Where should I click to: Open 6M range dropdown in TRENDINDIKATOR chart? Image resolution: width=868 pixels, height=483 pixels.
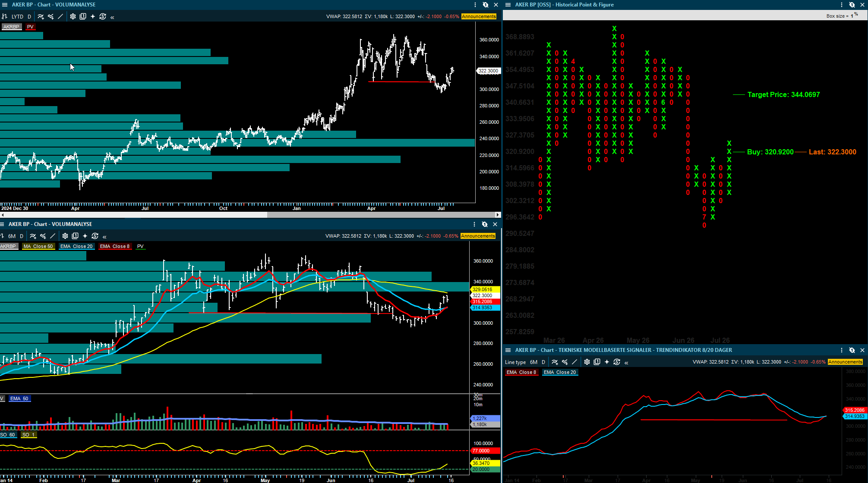[x=533, y=362]
